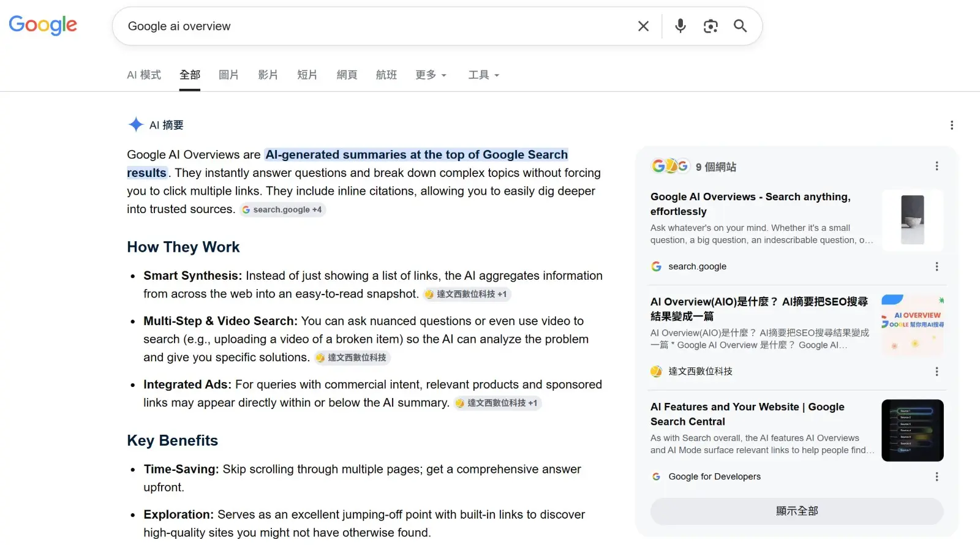Click the highlighted 'AI-generated summaries' text

416,155
